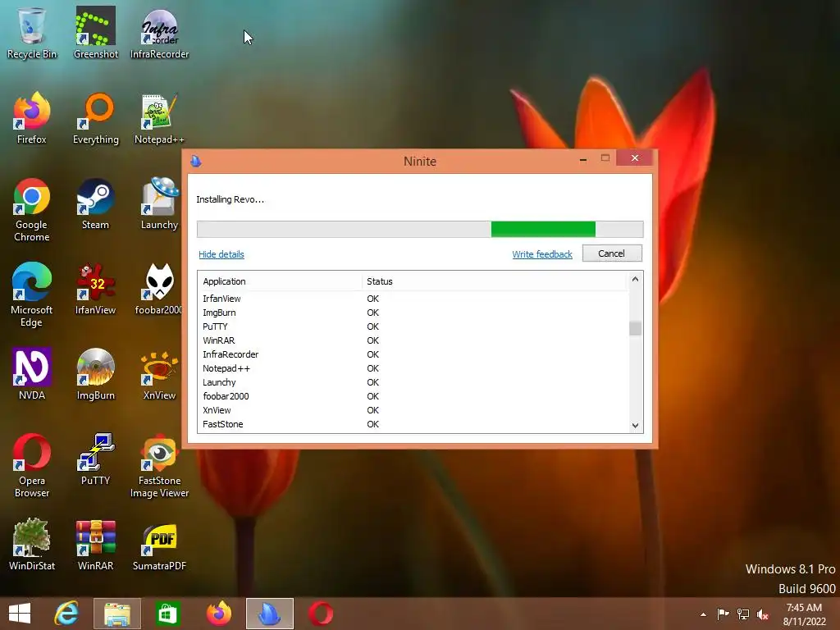Open Internet Explorer from the taskbar
Viewport: 840px width, 630px height.
(66, 614)
